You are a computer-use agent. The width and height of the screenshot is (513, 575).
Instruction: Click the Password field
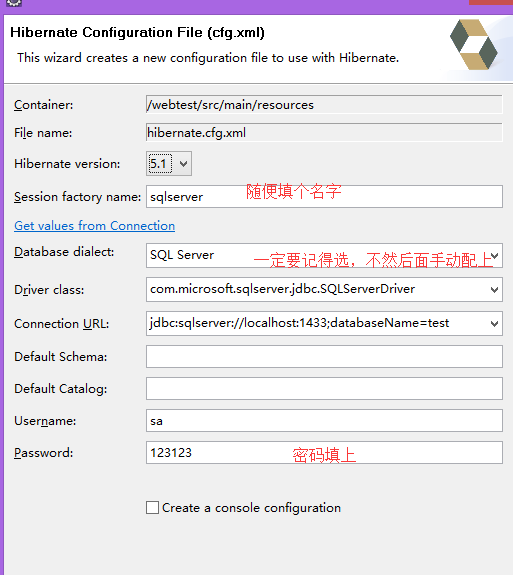(324, 453)
